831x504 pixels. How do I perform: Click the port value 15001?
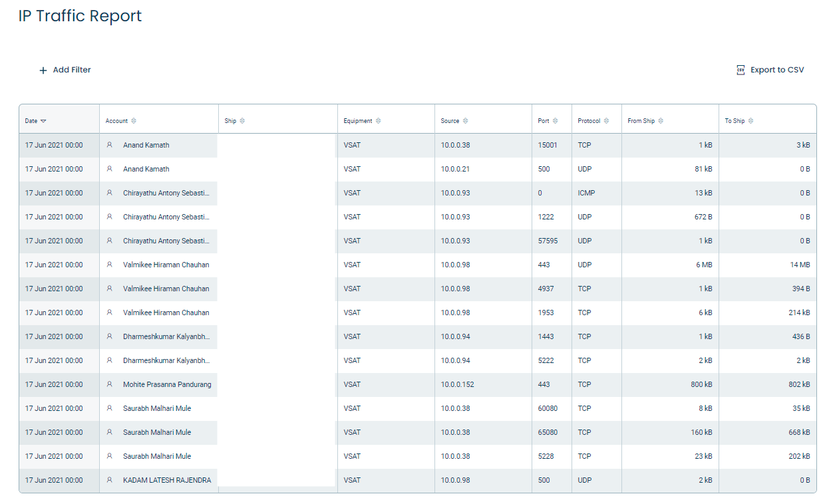tap(548, 145)
